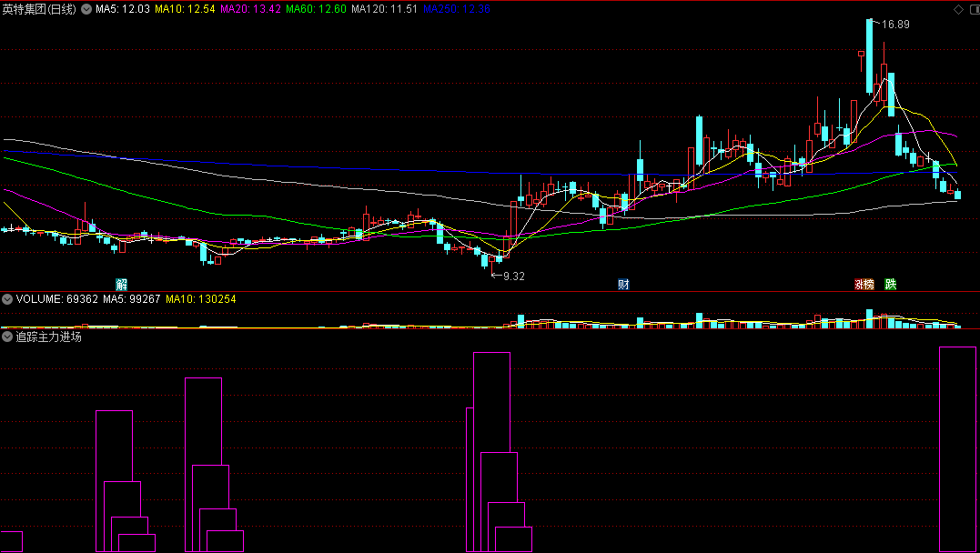Open the main chart indicator dropdown beside 英特集团(日线)
Screen dimensions: 980x553
click(86, 9)
